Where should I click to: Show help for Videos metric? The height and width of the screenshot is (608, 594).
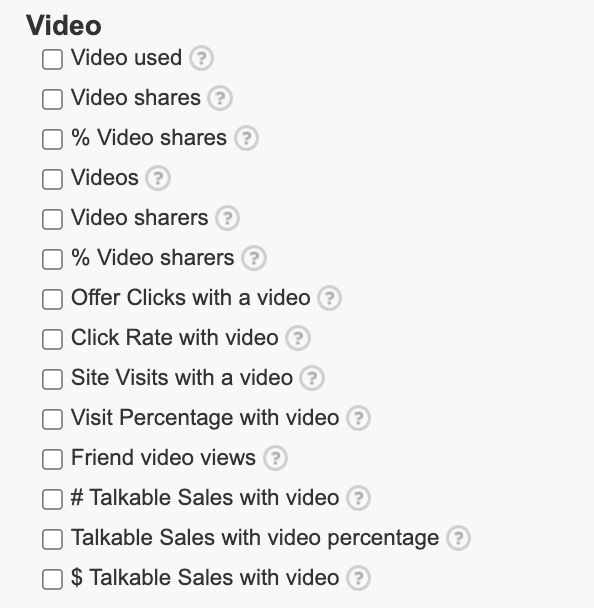point(158,178)
